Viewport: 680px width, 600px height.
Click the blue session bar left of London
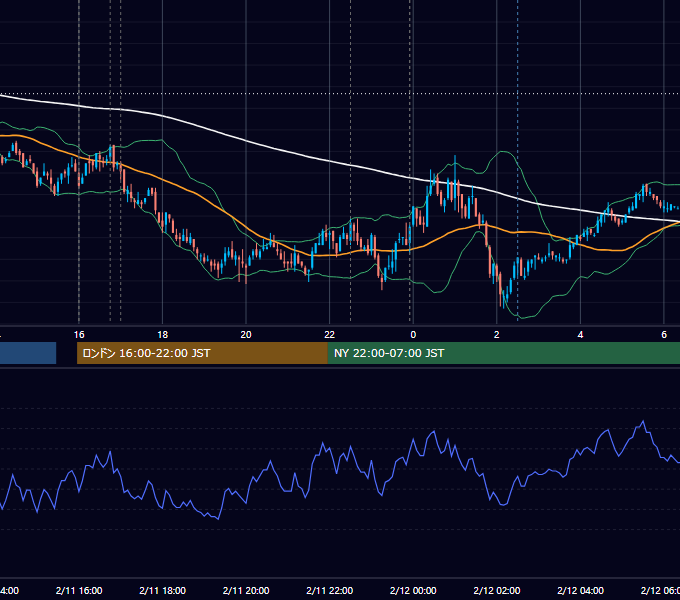pyautogui.click(x=28, y=353)
